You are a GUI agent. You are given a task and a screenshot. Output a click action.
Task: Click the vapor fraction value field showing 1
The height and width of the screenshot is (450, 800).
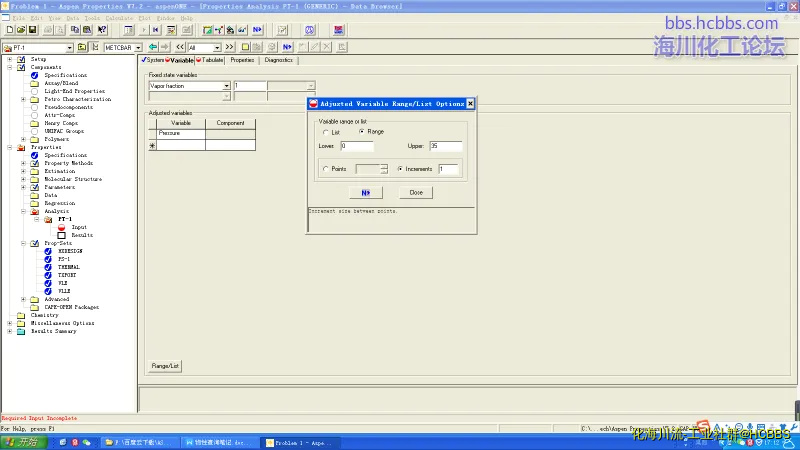coord(249,86)
